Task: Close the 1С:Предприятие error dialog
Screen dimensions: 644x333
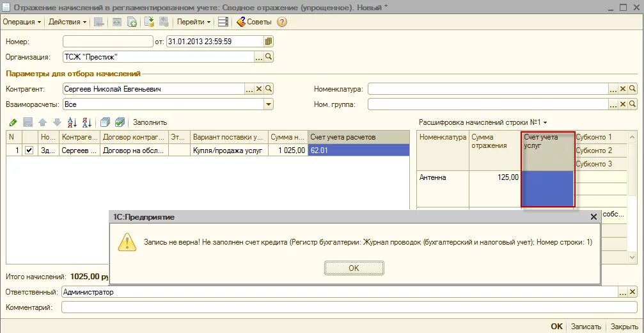Action: [x=593, y=217]
